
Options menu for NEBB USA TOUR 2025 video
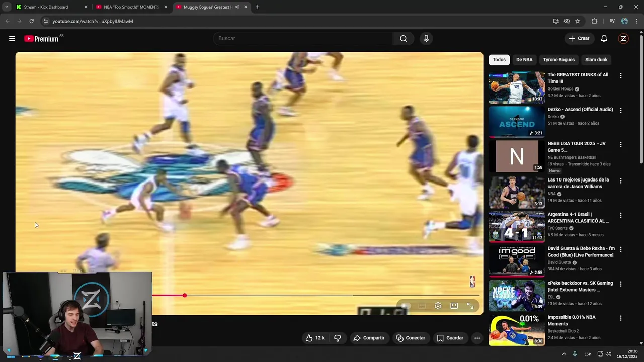coord(620,144)
